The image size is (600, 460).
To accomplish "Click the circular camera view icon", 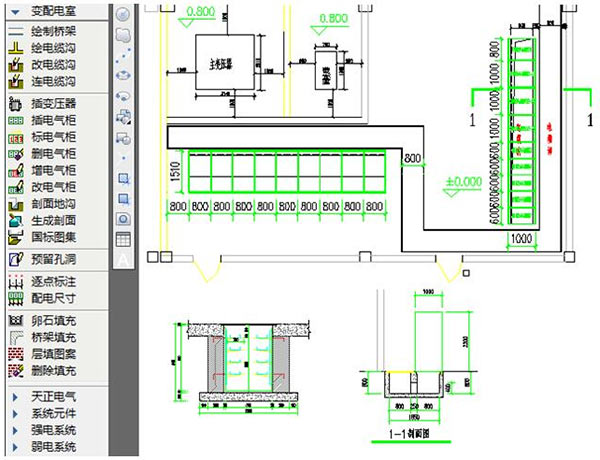I will point(123,219).
